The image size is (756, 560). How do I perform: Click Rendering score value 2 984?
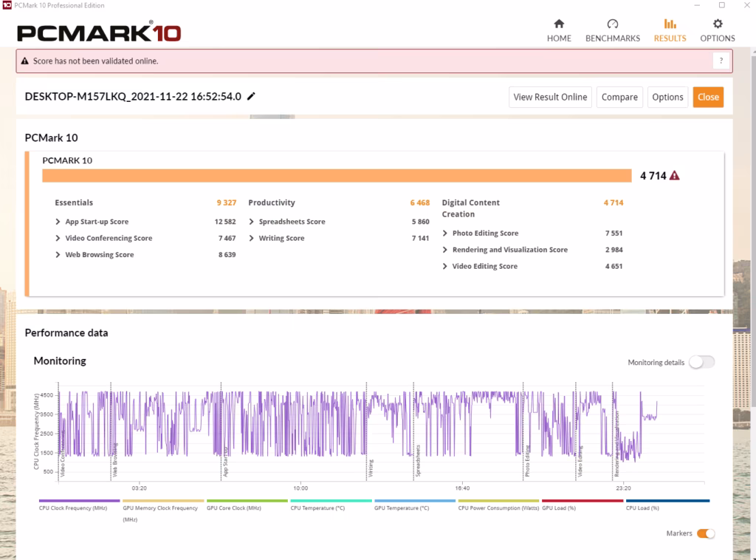point(614,250)
